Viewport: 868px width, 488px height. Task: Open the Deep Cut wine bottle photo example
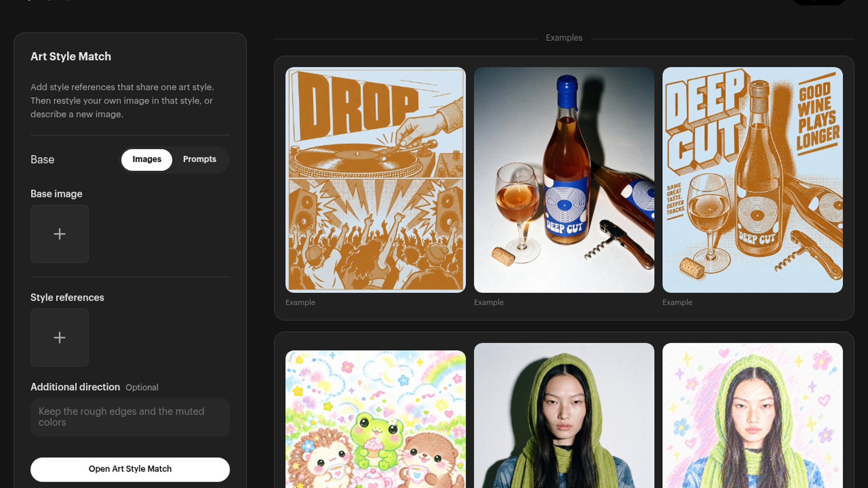click(564, 180)
